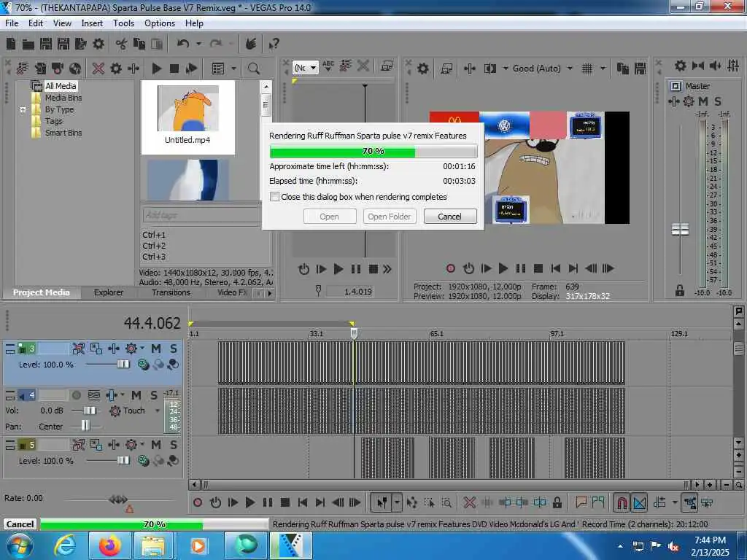
Task: Open Split Screen View dropdown arrow
Action: [x=506, y=69]
